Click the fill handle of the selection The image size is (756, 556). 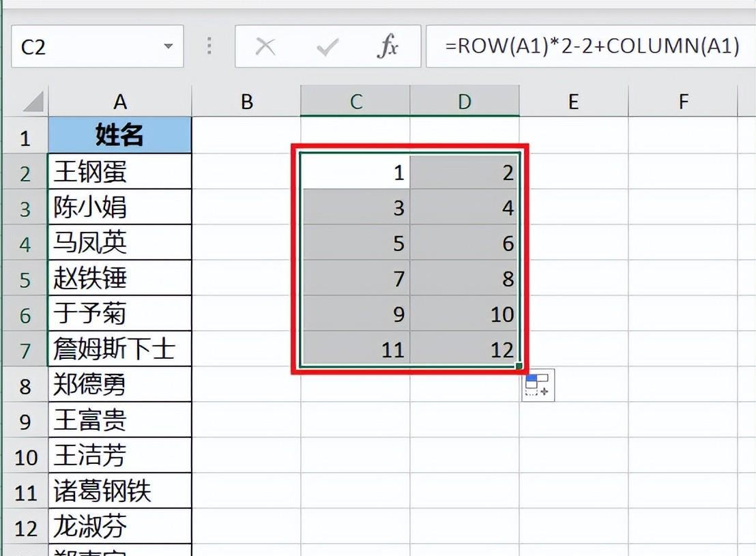point(519,366)
